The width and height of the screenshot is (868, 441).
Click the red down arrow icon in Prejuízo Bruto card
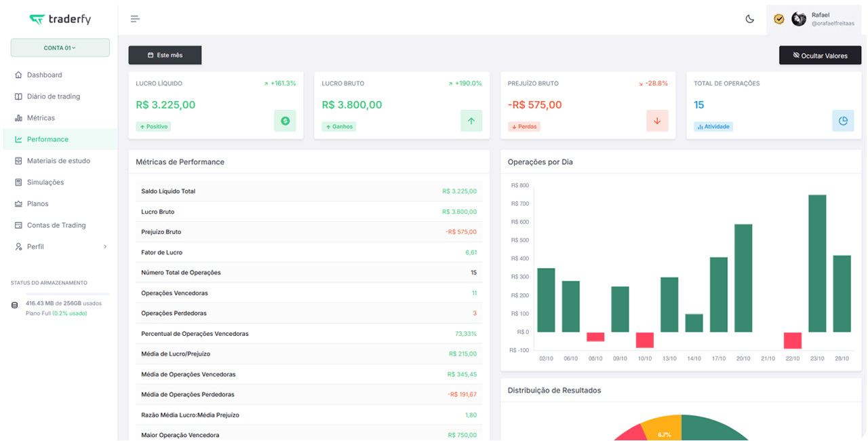click(657, 121)
